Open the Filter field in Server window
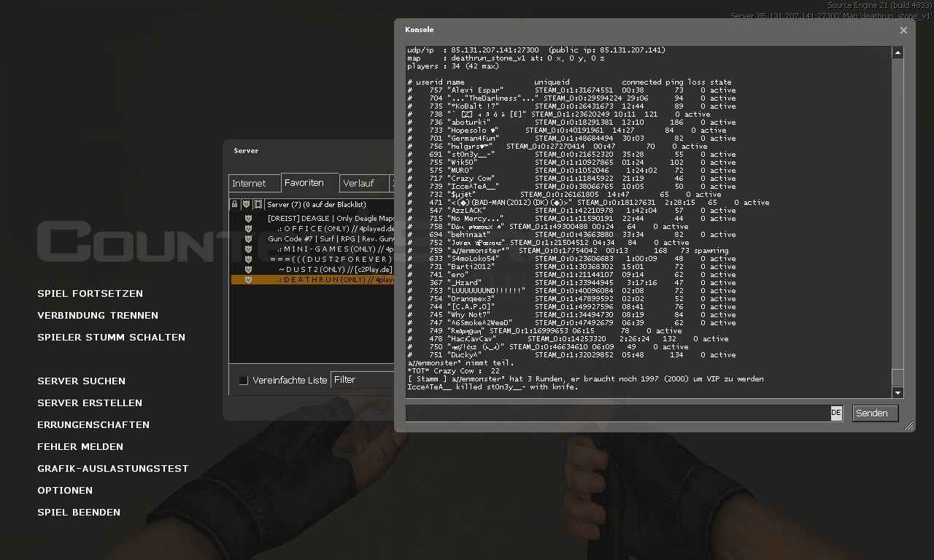Screen dimensions: 934x560 [x=362, y=380]
